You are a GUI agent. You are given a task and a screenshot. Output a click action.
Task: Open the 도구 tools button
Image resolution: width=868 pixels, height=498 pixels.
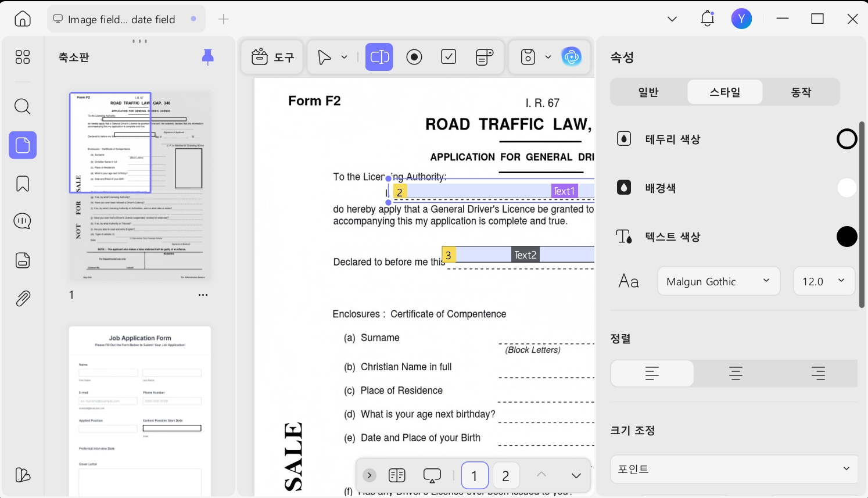(x=272, y=57)
